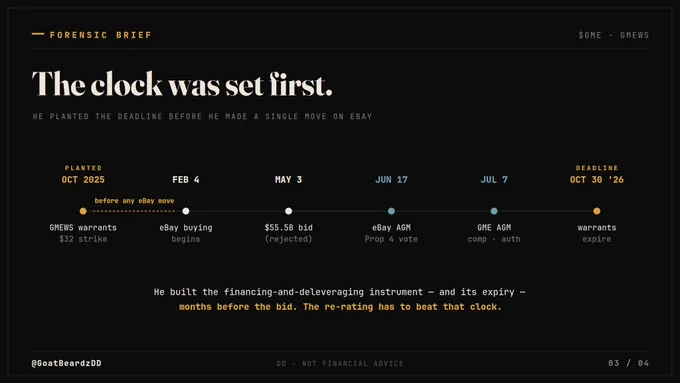Screen dimensions: 680x383
Task: Click the 03 / 04 page indicator
Action: 628,363
